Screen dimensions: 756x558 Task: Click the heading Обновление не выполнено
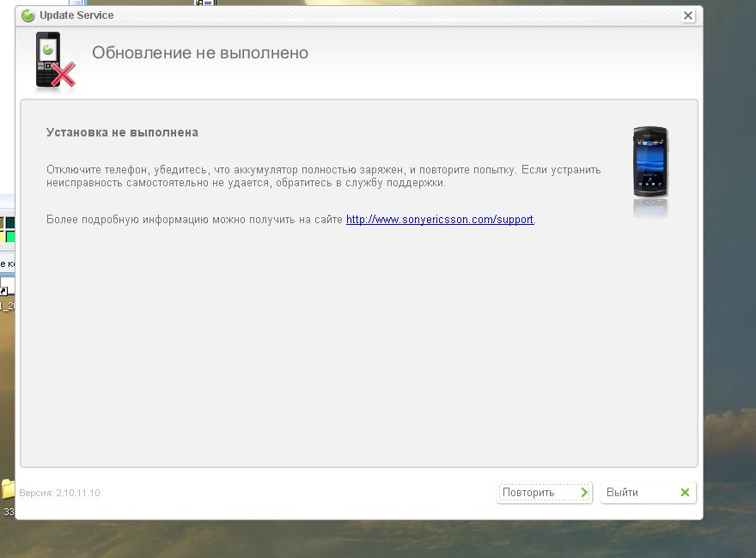point(200,53)
